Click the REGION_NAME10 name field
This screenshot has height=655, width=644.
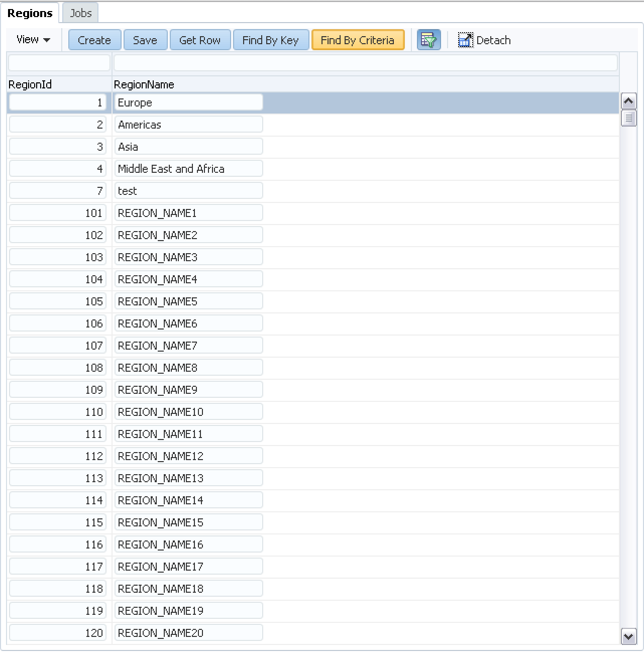click(x=188, y=412)
